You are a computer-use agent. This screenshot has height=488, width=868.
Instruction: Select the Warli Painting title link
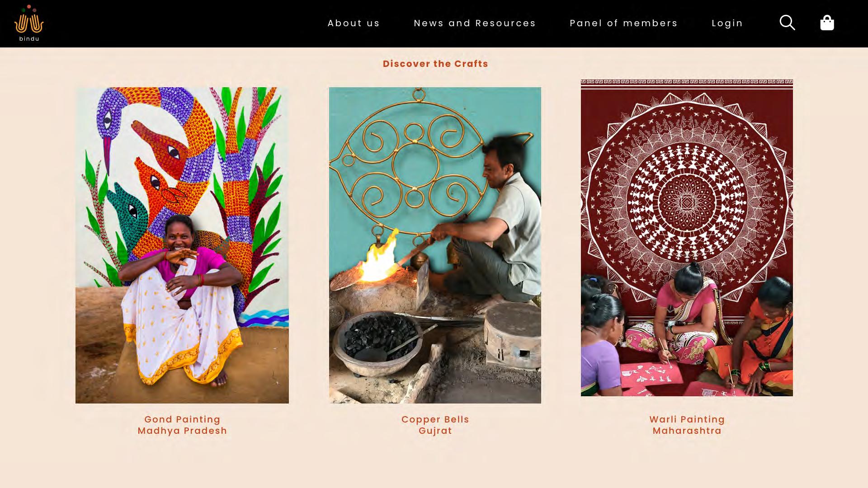pyautogui.click(x=687, y=419)
